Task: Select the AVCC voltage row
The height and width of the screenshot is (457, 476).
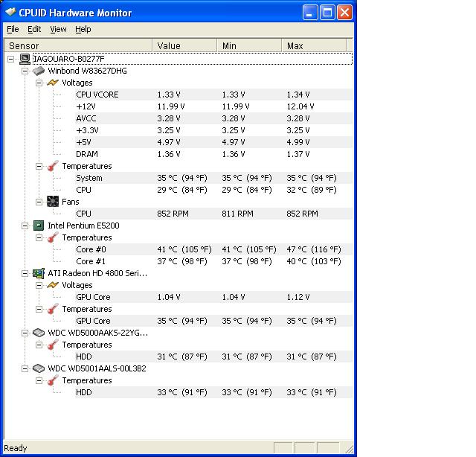Action: click(x=213, y=118)
